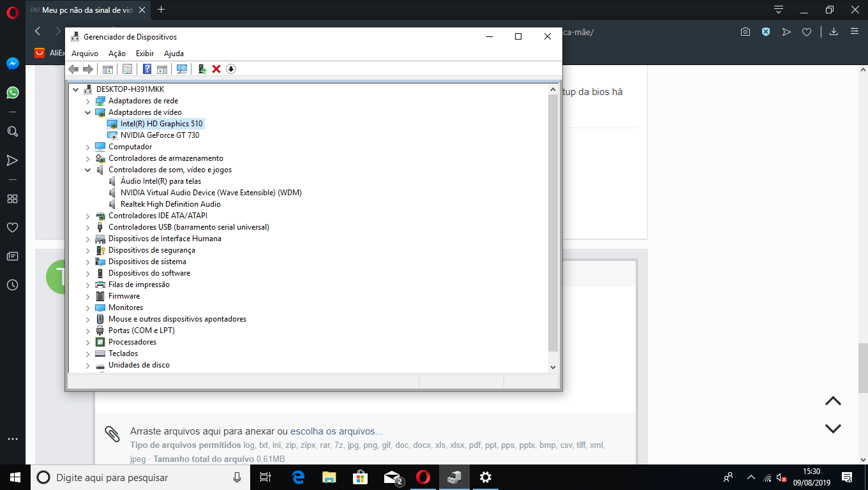Open Microsoft Edge from the taskbar
The image size is (868, 490).
[x=298, y=477]
